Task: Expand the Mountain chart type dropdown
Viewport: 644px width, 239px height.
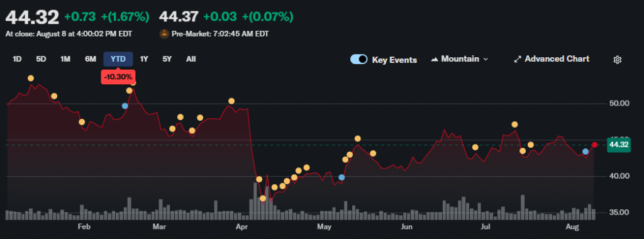Action: click(x=460, y=59)
